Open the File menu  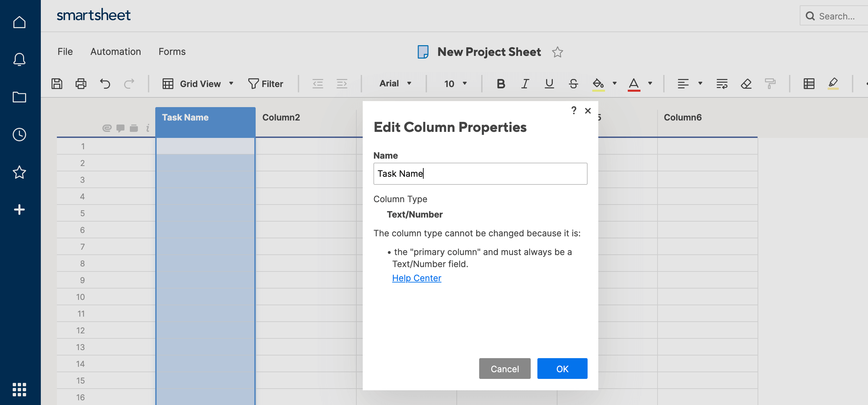click(x=65, y=52)
